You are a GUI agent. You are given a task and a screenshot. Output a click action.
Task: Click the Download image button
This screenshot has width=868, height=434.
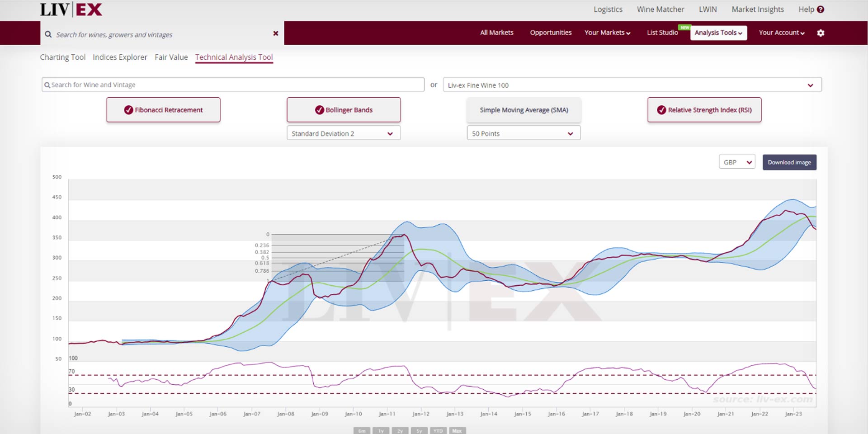(x=789, y=162)
